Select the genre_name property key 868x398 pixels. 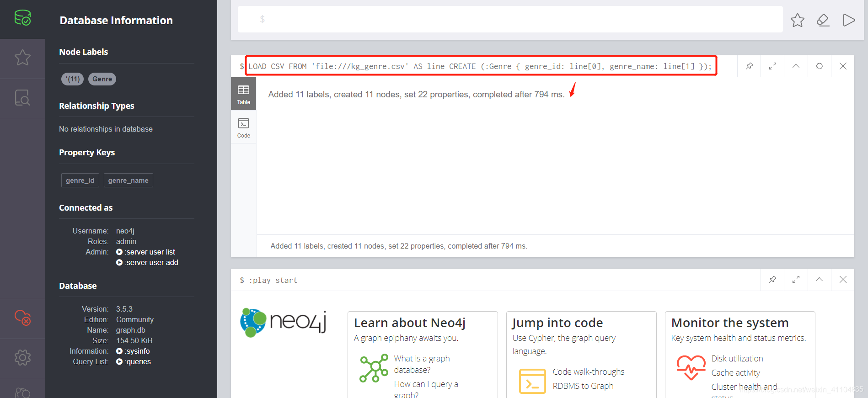point(128,180)
